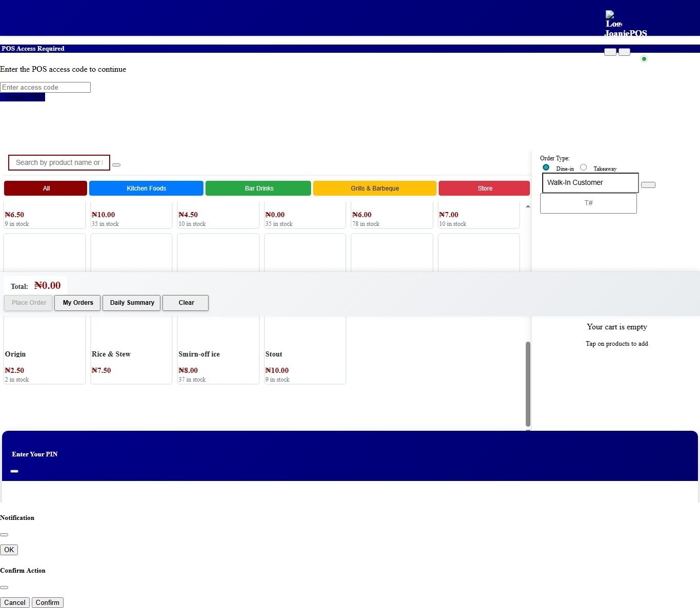
Task: Click the product list vertical scrollbar thumb
Action: (x=528, y=383)
